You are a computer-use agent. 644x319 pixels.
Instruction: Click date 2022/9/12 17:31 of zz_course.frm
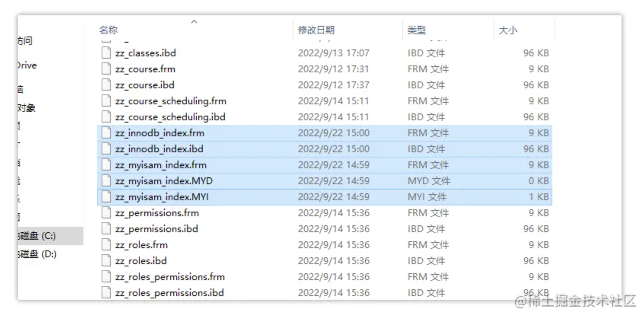(333, 69)
